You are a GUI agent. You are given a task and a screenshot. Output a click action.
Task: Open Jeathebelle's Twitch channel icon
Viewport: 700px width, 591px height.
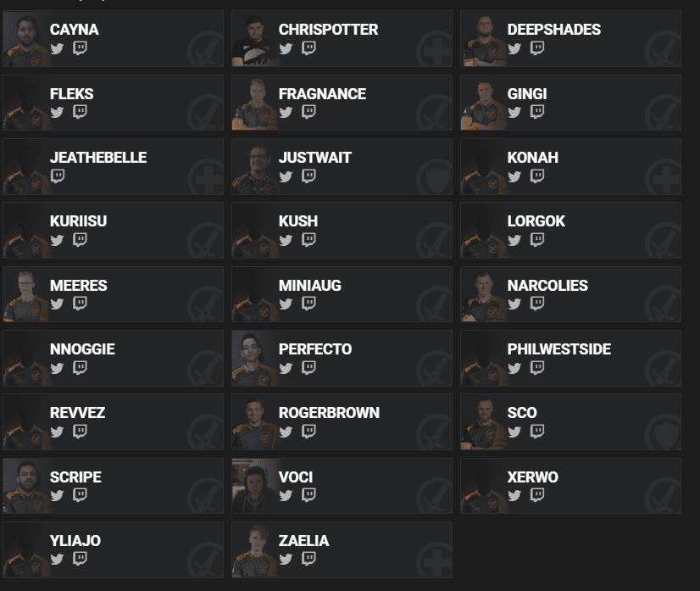point(57,176)
